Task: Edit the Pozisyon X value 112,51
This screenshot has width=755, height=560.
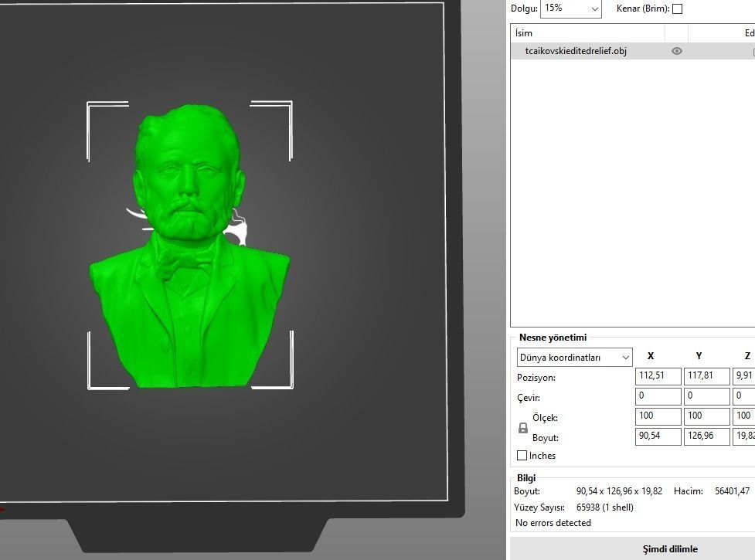Action: click(x=658, y=377)
